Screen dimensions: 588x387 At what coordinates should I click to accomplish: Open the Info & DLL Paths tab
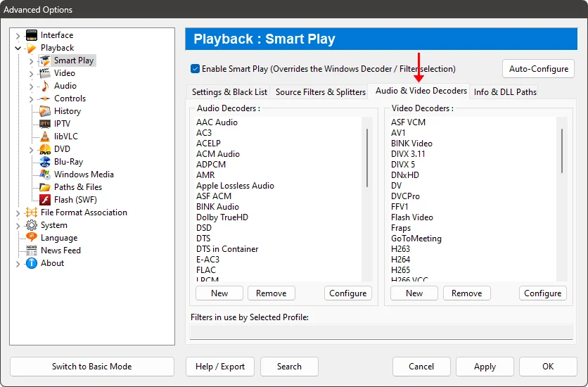pyautogui.click(x=505, y=92)
